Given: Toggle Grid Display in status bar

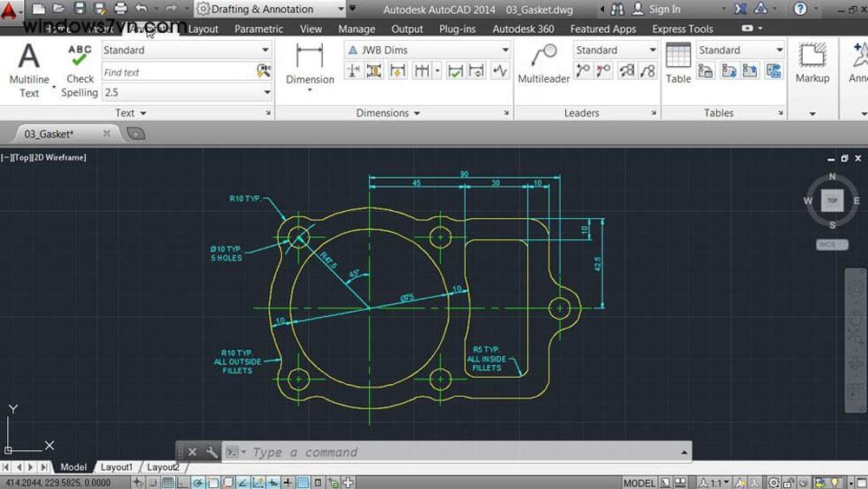Looking at the screenshot, I should pos(168,483).
